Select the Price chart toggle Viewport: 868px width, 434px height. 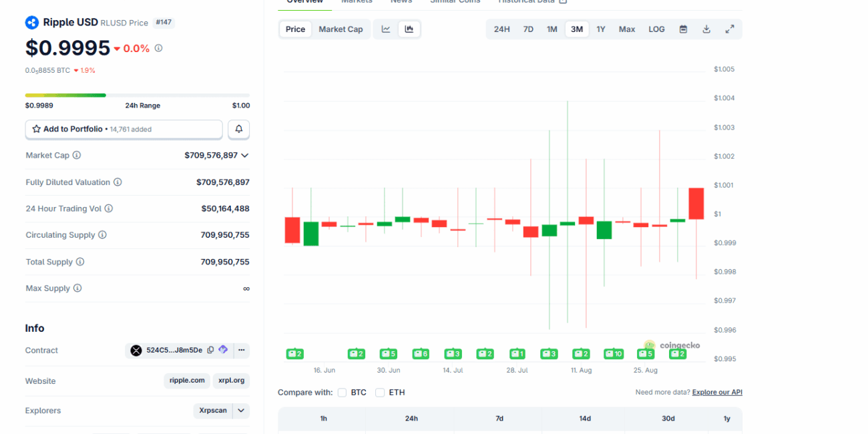[295, 29]
